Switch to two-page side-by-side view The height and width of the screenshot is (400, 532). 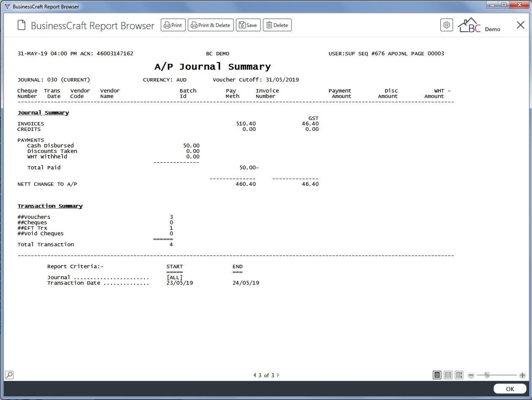[448, 375]
